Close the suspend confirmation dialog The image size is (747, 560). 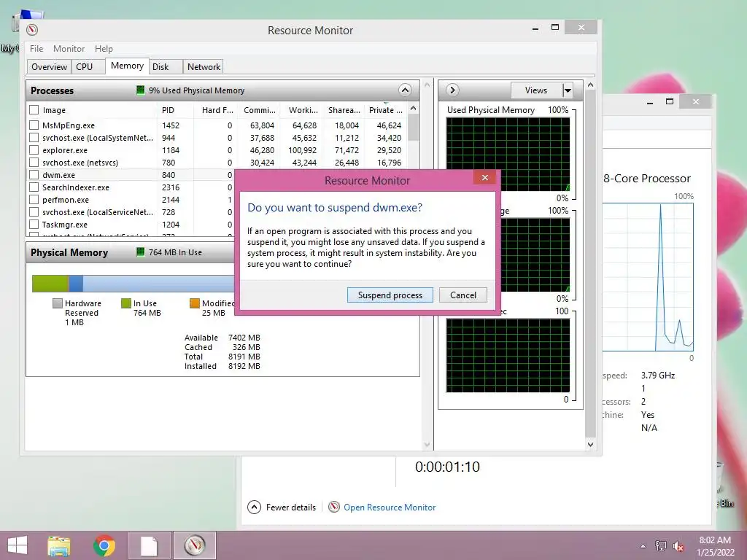coord(484,178)
